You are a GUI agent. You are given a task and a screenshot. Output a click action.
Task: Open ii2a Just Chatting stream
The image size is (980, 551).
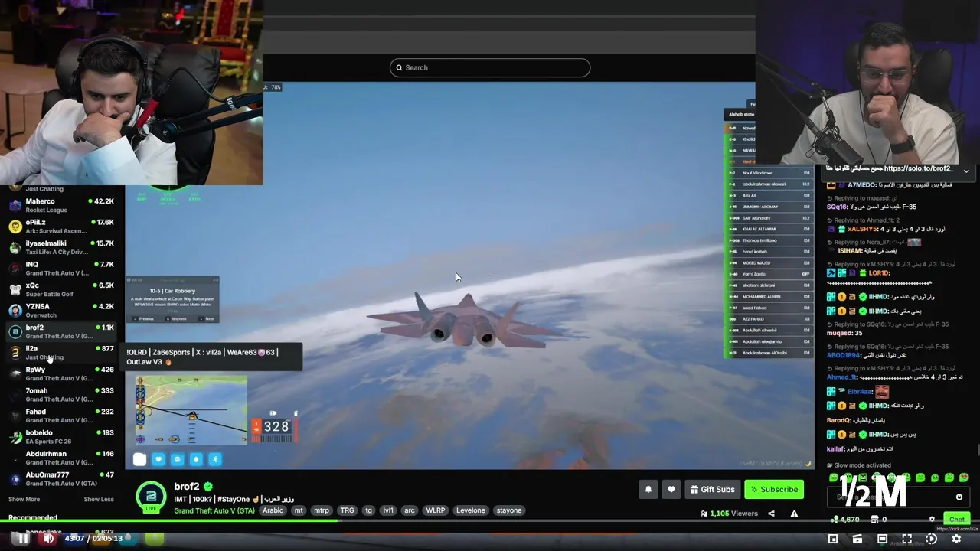click(x=61, y=353)
